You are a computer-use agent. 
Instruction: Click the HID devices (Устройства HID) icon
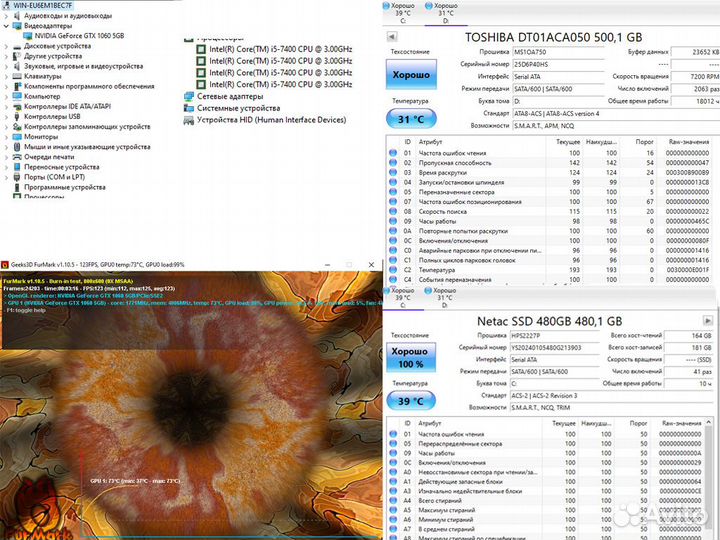[x=189, y=120]
